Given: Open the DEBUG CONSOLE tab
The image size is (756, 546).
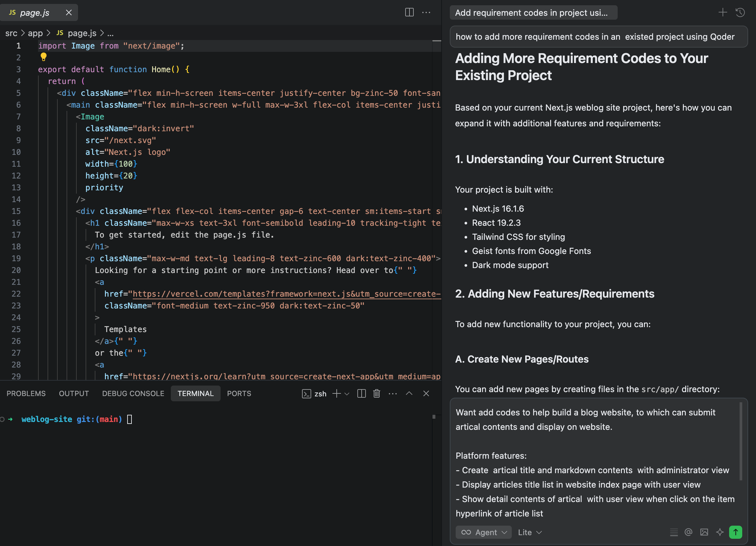Looking at the screenshot, I should point(133,393).
